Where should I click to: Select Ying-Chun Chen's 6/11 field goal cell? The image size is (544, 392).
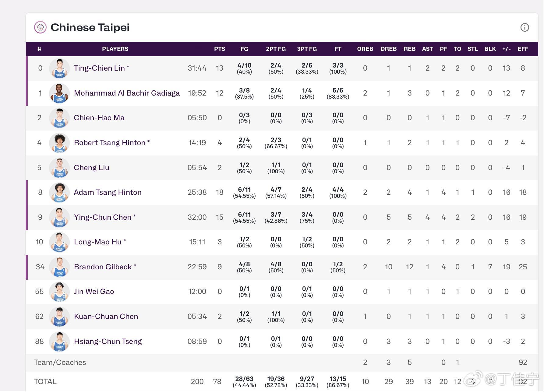[x=244, y=217]
